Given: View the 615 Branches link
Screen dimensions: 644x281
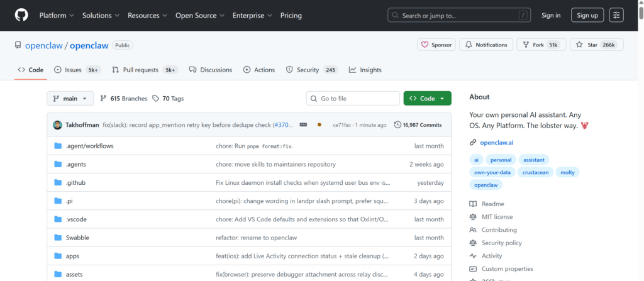Looking at the screenshot, I should pyautogui.click(x=124, y=99).
